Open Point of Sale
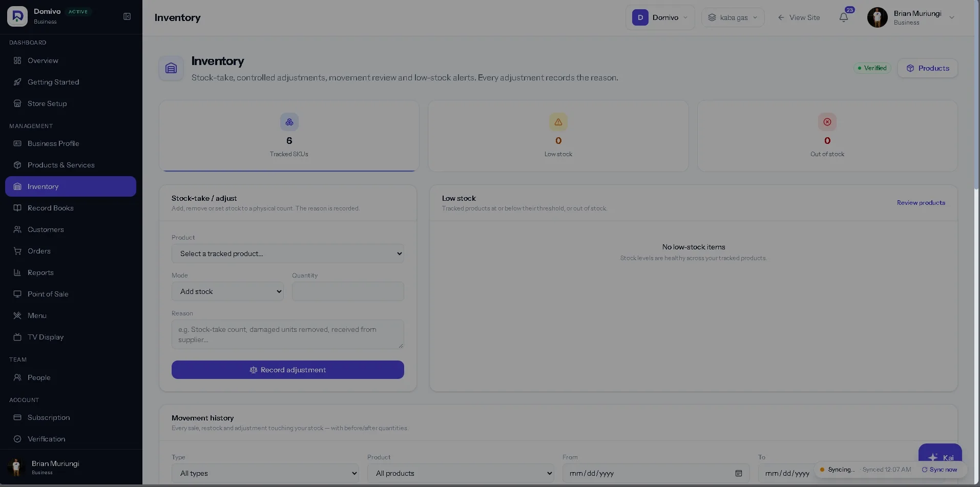The image size is (980, 487). (71, 294)
